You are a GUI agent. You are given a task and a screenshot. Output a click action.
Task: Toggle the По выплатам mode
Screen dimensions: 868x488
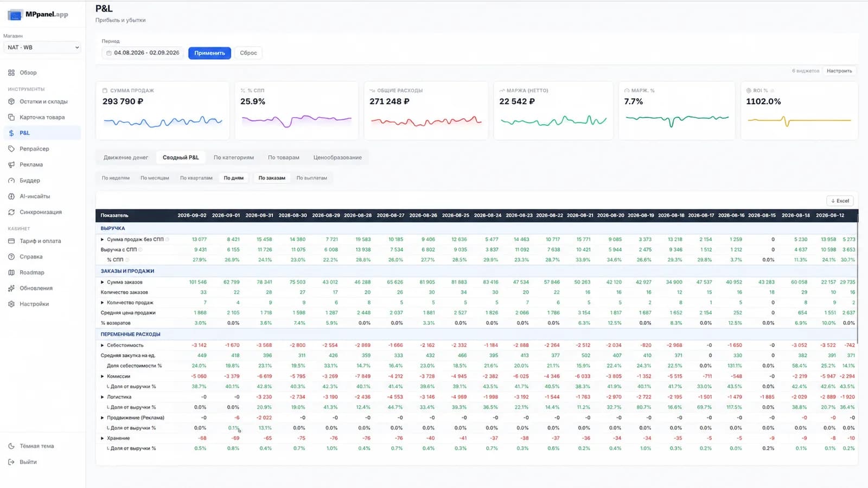[x=312, y=178]
